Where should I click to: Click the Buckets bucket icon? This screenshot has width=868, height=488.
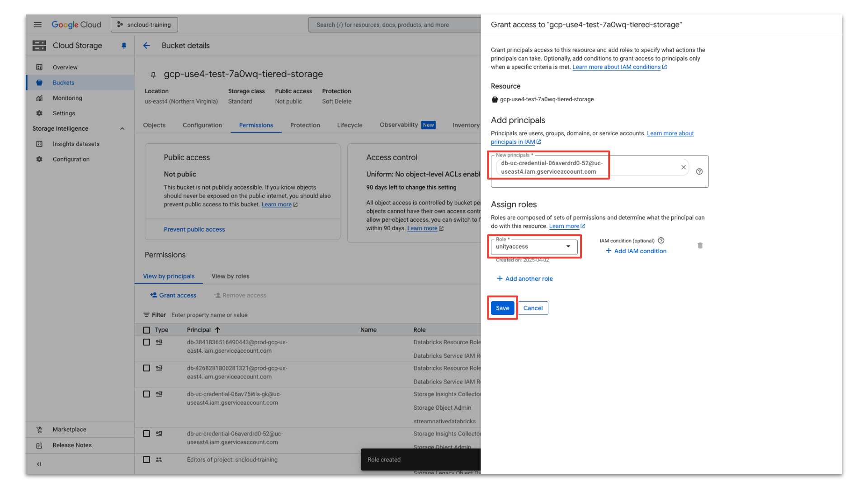(x=39, y=83)
